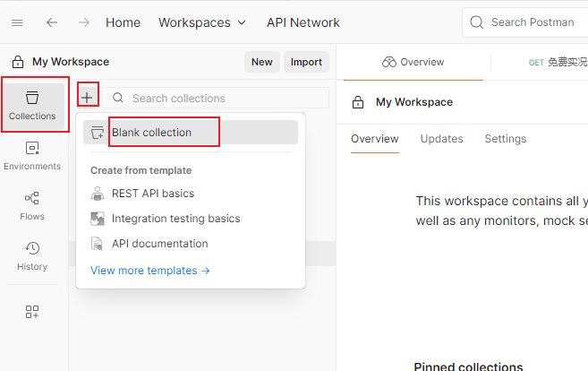Viewport: 588px width, 371px height.
Task: Open Flows in the sidebar
Action: coord(32,206)
